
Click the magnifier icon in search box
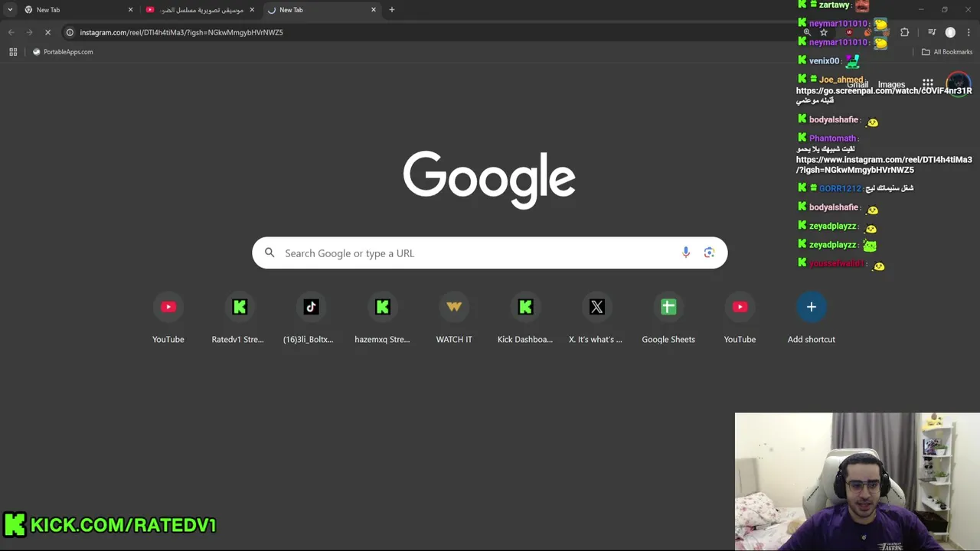[269, 253]
